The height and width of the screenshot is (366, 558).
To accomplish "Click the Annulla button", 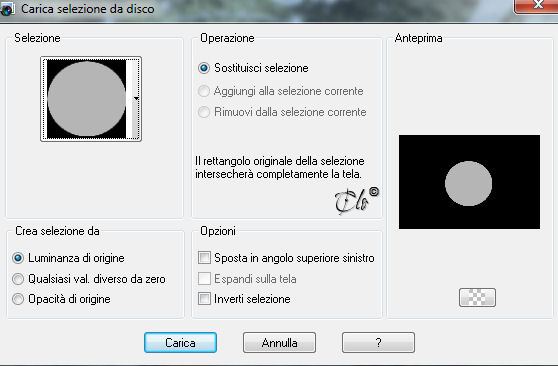I will pyautogui.click(x=279, y=343).
